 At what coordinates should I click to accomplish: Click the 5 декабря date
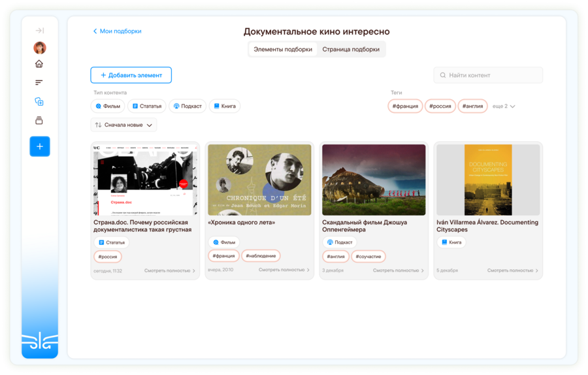(x=448, y=270)
